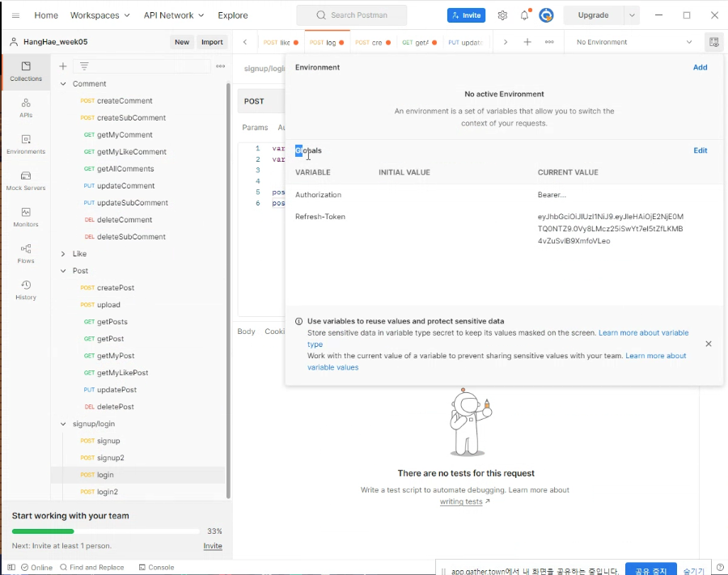The height and width of the screenshot is (575, 728).
Task: Expand the Like folder
Action: coord(63,254)
